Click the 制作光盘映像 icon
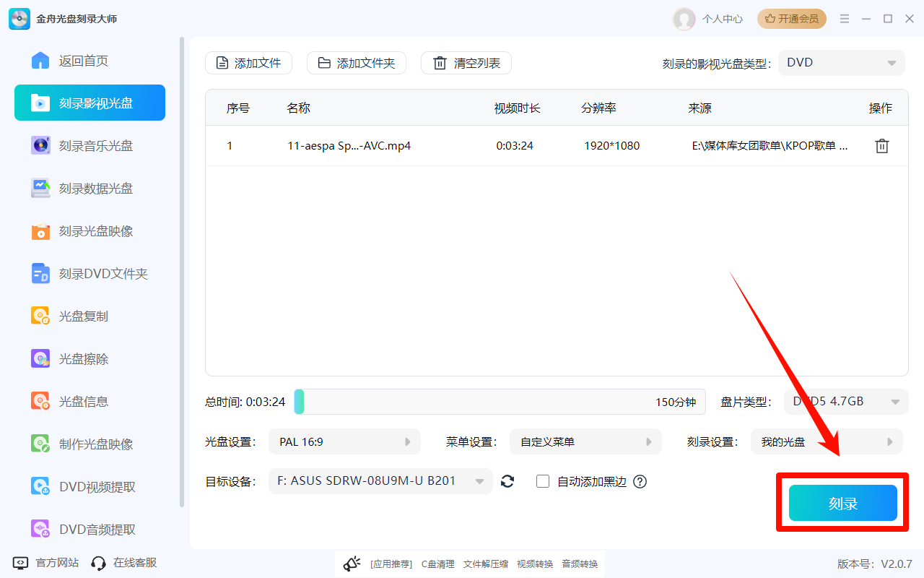This screenshot has height=578, width=924. (40, 444)
